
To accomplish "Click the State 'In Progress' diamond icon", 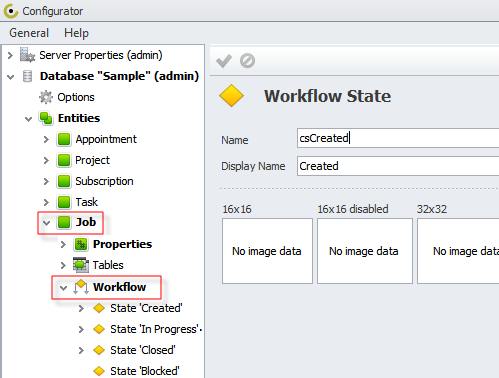I will tap(99, 329).
